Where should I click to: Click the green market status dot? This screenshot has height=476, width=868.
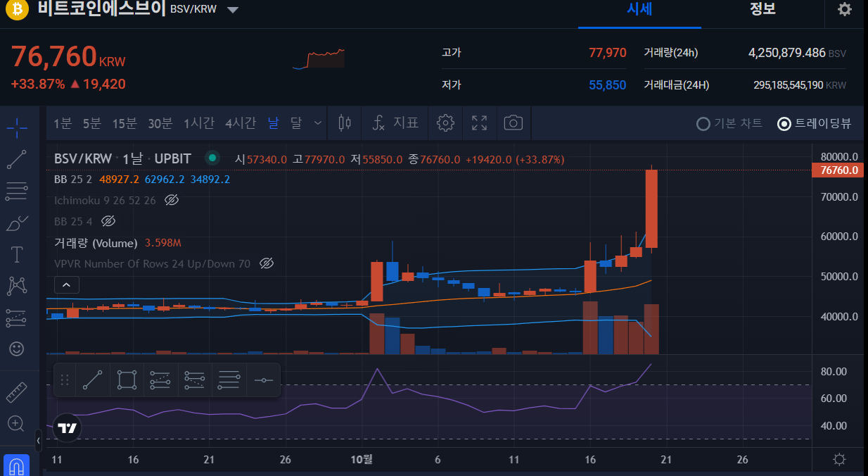pyautogui.click(x=212, y=158)
